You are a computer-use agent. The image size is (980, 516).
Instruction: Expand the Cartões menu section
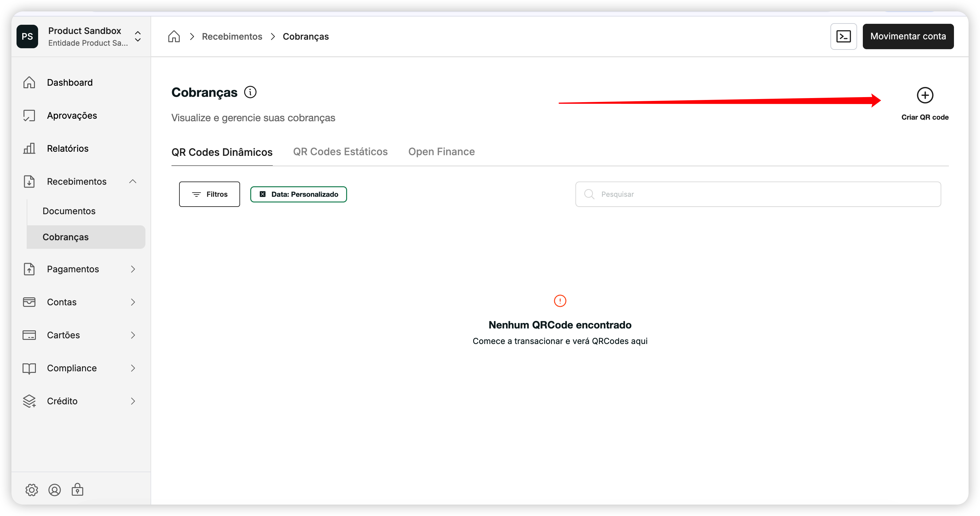pyautogui.click(x=132, y=335)
